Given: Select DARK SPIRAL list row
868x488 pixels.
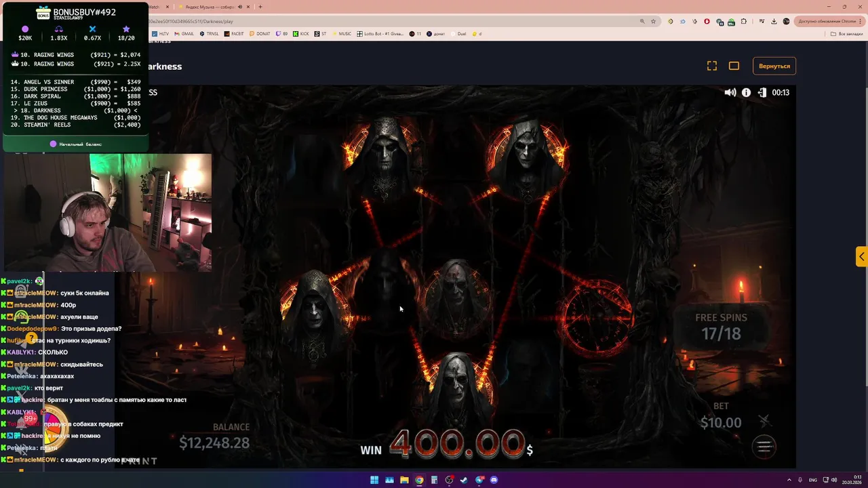Looking at the screenshot, I should coord(75,96).
